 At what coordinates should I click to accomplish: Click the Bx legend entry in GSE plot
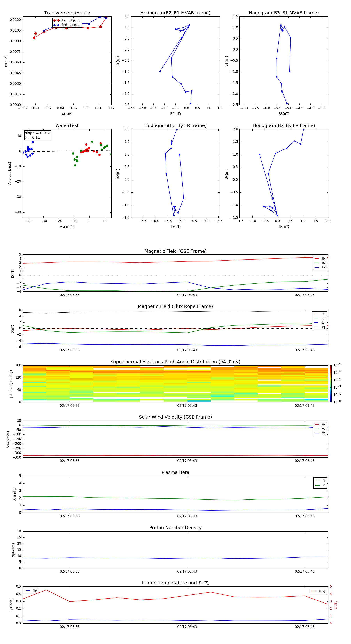pos(320,259)
